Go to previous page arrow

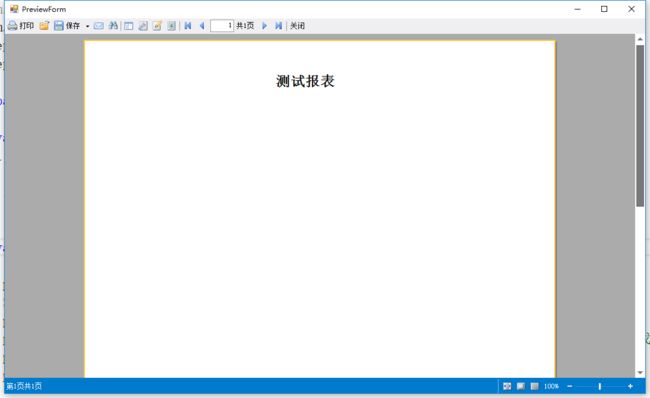click(x=202, y=26)
